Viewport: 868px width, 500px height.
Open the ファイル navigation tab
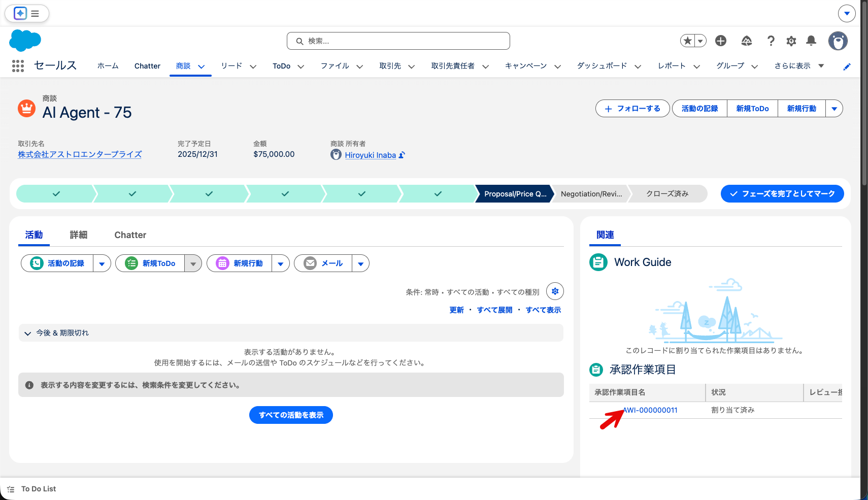(335, 66)
